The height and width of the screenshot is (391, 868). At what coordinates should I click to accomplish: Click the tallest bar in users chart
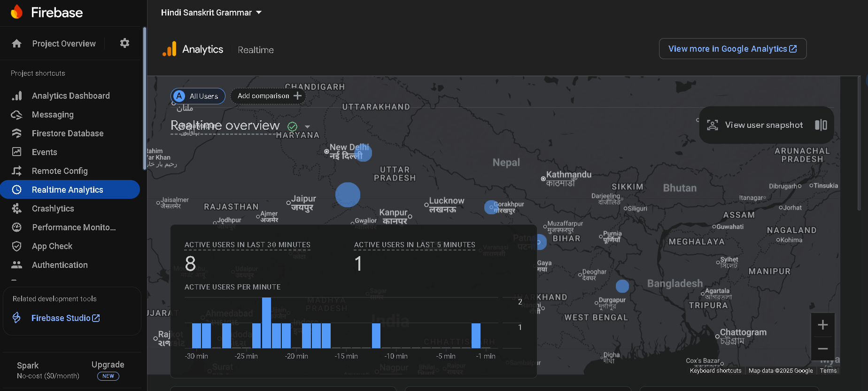point(266,323)
